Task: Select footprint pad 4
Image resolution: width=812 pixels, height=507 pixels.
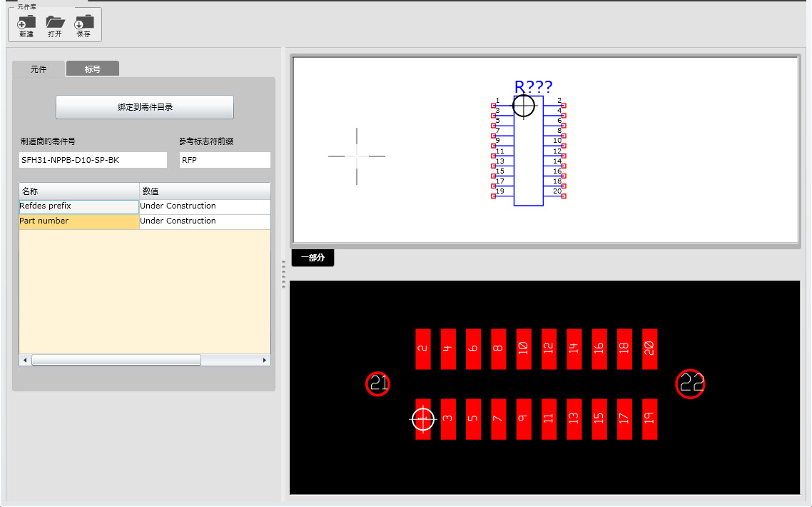Action: click(x=448, y=349)
